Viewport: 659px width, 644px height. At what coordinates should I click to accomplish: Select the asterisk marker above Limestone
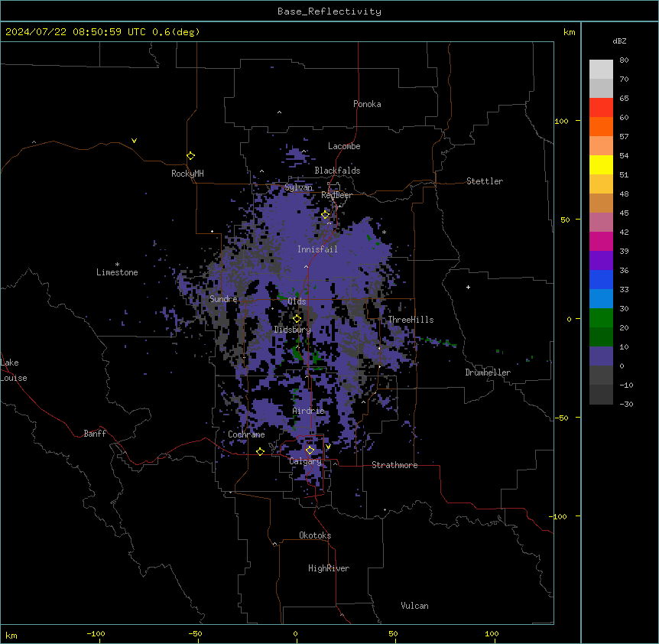tap(117, 265)
